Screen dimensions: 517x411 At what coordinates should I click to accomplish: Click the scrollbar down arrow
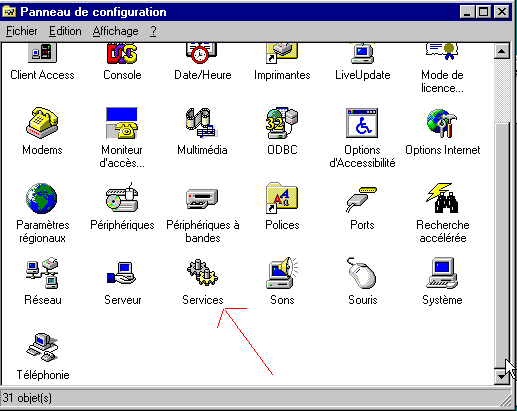(x=502, y=376)
